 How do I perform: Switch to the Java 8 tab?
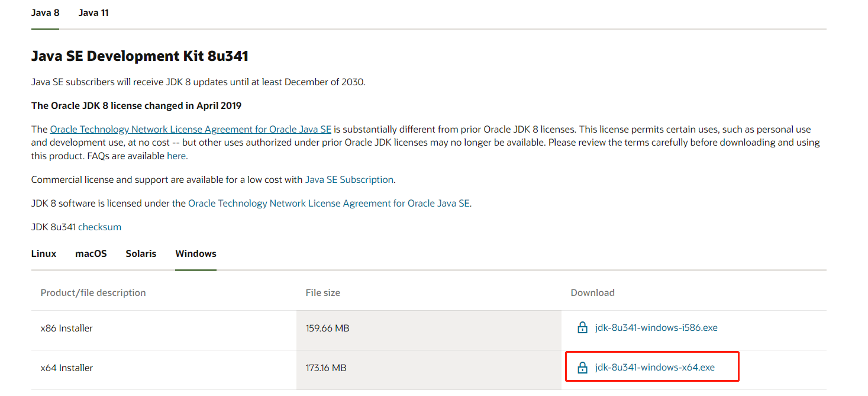(45, 12)
